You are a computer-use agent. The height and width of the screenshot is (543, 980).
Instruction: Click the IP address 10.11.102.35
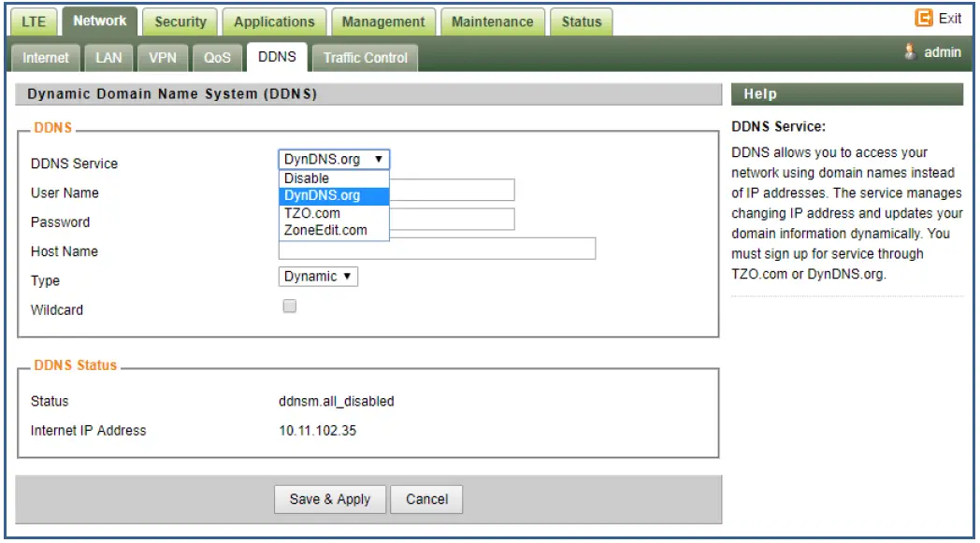(x=318, y=431)
